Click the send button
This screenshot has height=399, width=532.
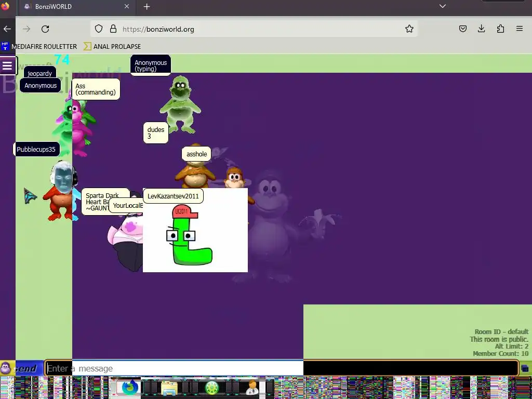(x=26, y=368)
